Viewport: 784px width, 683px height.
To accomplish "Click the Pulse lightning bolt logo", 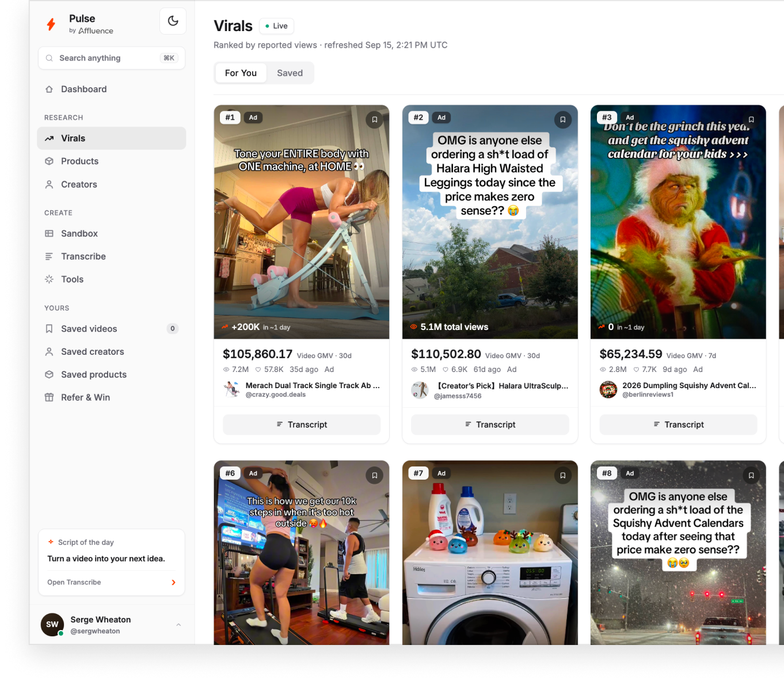I will (51, 24).
